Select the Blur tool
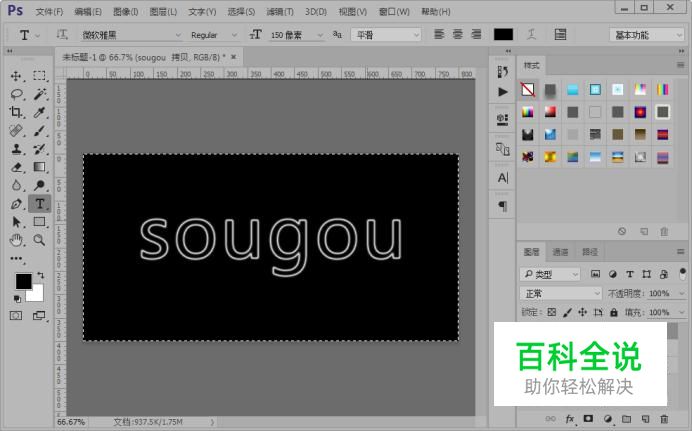The width and height of the screenshot is (692, 431). (16, 185)
